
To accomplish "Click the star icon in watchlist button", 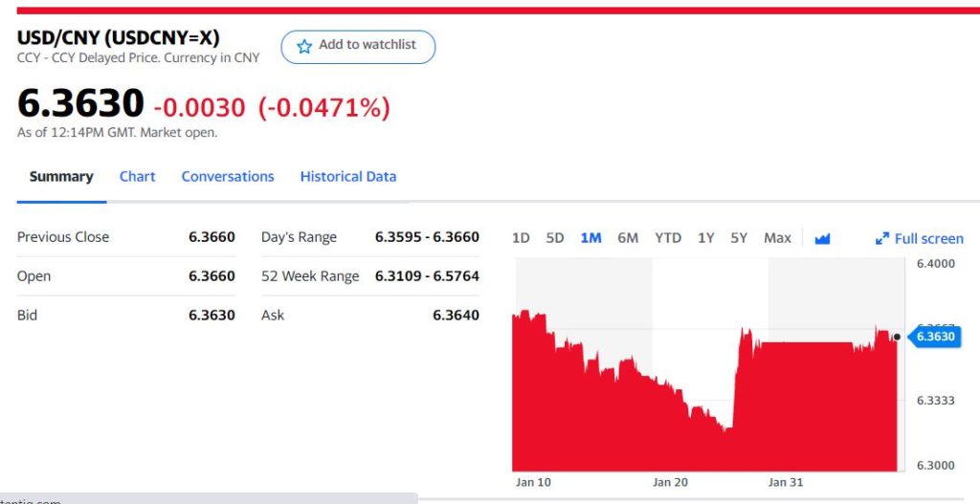I will pyautogui.click(x=304, y=46).
